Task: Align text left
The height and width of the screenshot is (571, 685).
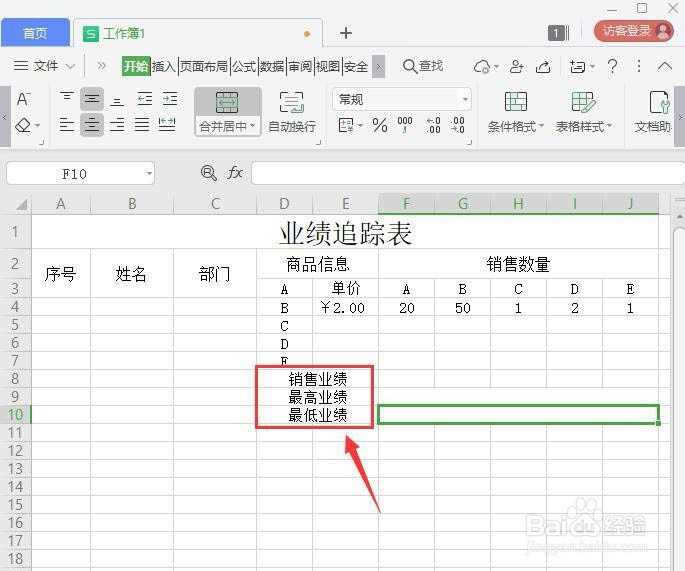Action: [66, 125]
